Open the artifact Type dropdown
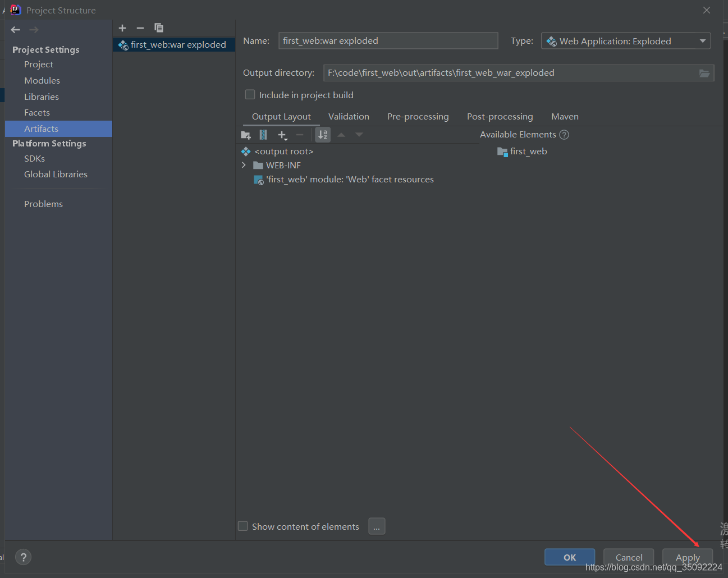 tap(626, 41)
